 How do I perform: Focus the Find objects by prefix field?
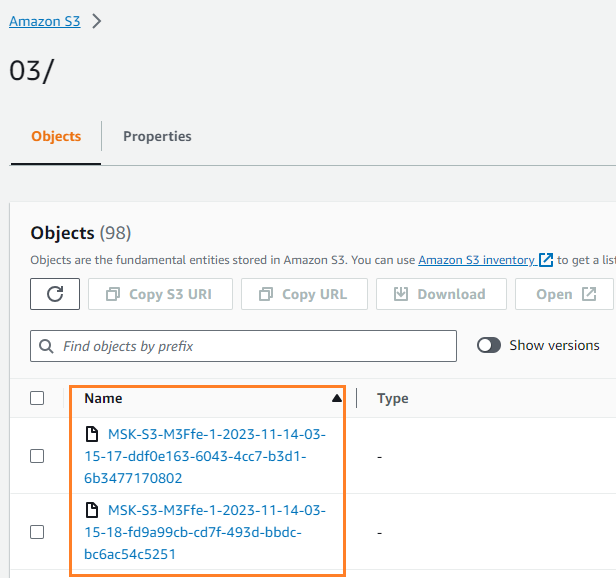(x=244, y=346)
